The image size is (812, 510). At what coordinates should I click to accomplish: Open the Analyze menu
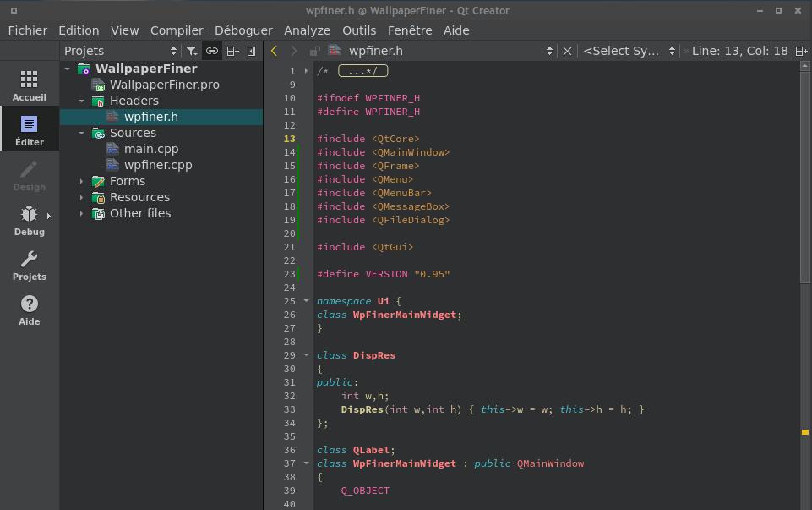tap(307, 30)
